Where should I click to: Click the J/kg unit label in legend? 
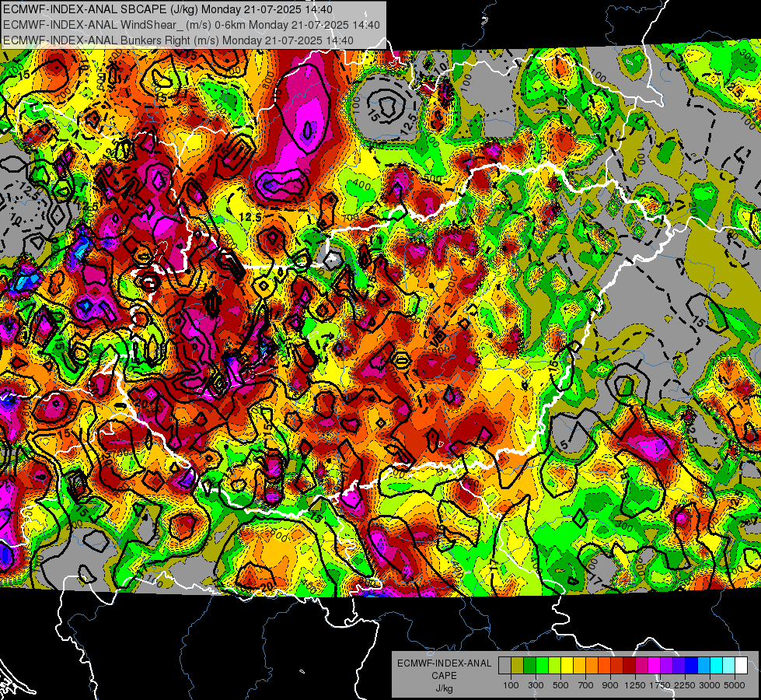coord(445,688)
